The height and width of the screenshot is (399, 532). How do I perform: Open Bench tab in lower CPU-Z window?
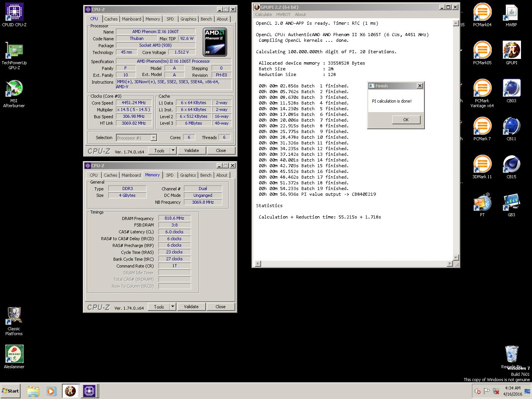coord(206,175)
